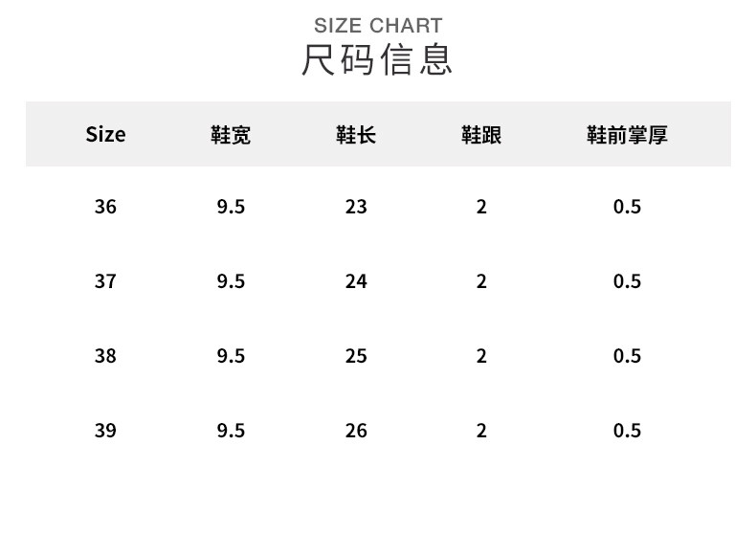Screen dimensions: 756x534
Task: Click shoe length value 23
Action: pos(356,207)
